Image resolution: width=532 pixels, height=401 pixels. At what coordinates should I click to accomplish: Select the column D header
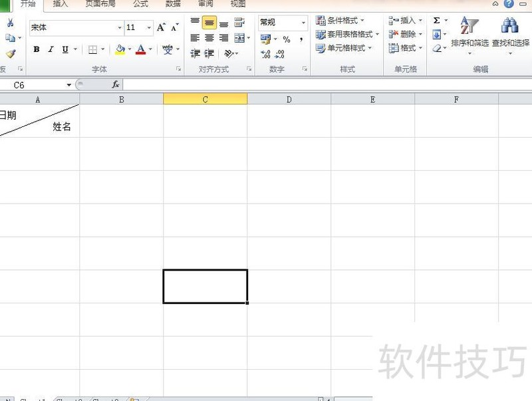coord(289,99)
